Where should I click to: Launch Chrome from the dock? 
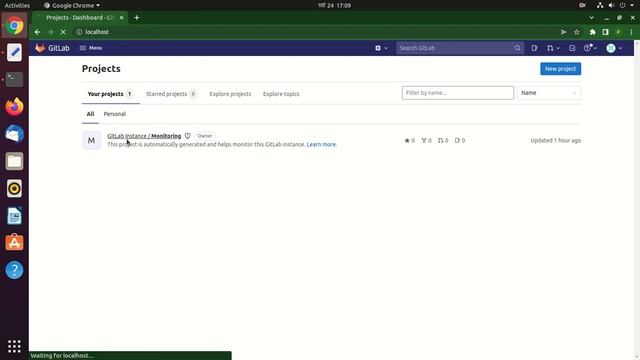tap(14, 25)
